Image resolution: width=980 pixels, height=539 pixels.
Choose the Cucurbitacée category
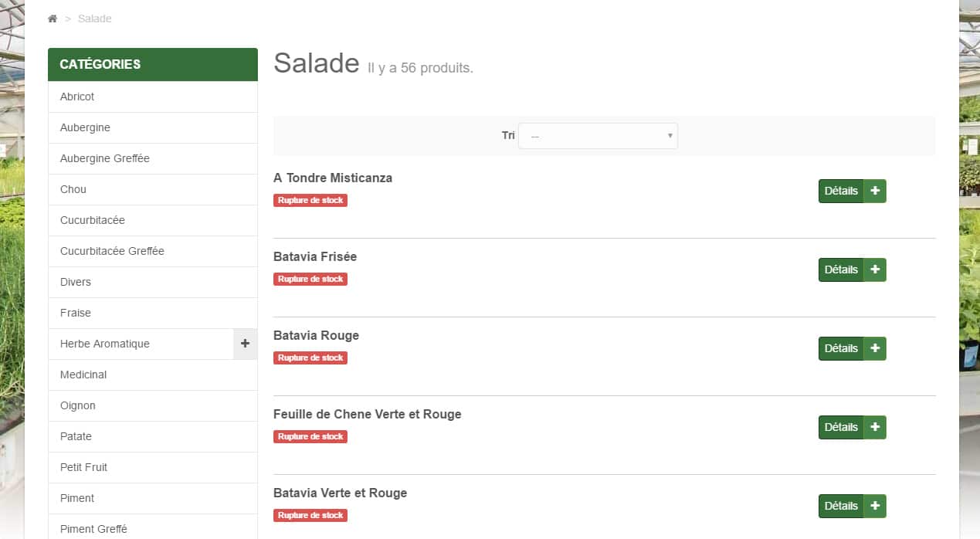[x=153, y=220]
